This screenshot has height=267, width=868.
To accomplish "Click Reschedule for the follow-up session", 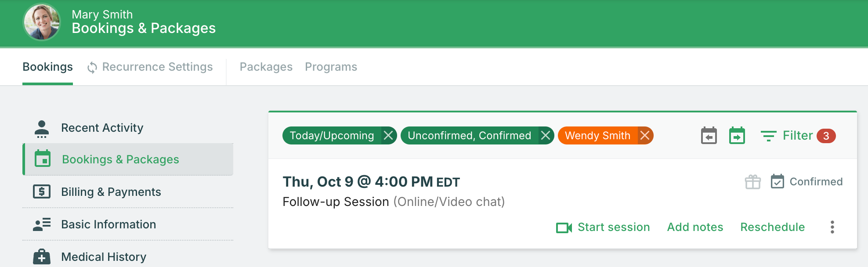I will point(772,227).
